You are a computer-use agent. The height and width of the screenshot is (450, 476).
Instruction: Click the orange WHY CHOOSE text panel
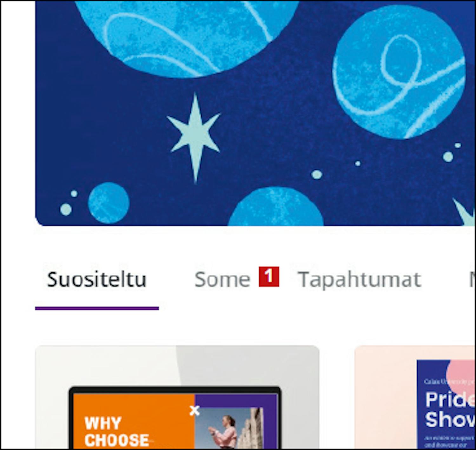click(134, 421)
